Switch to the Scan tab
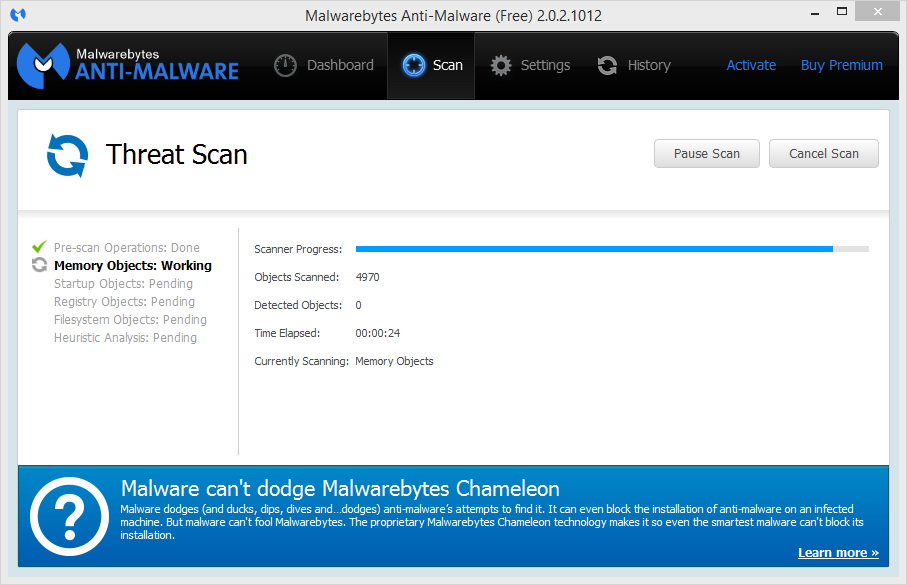907x585 pixels. pyautogui.click(x=432, y=65)
